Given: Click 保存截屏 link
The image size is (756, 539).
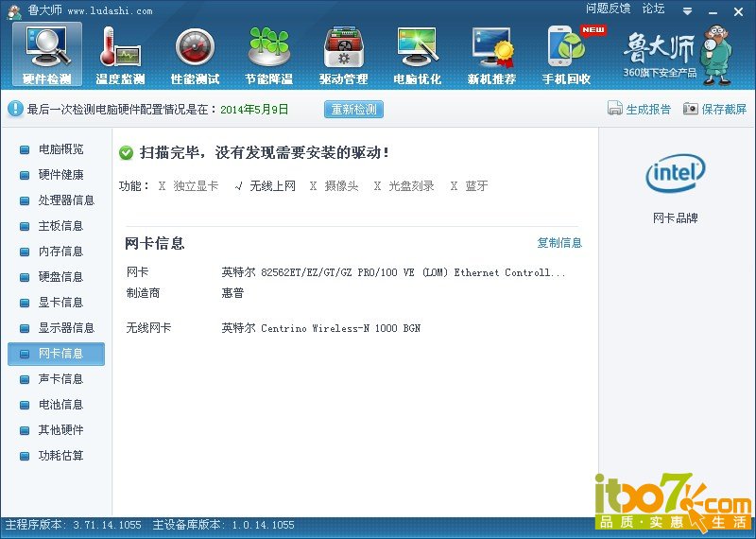Looking at the screenshot, I should 724,109.
